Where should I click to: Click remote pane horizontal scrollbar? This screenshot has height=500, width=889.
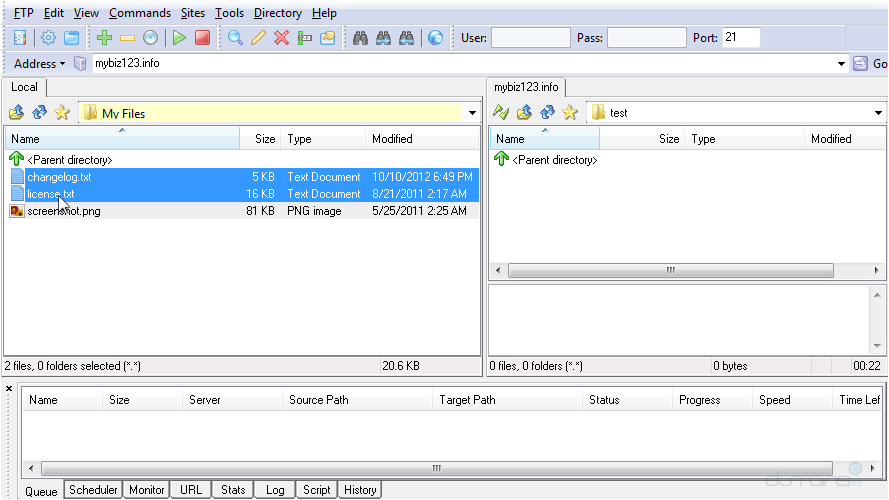[x=671, y=270]
